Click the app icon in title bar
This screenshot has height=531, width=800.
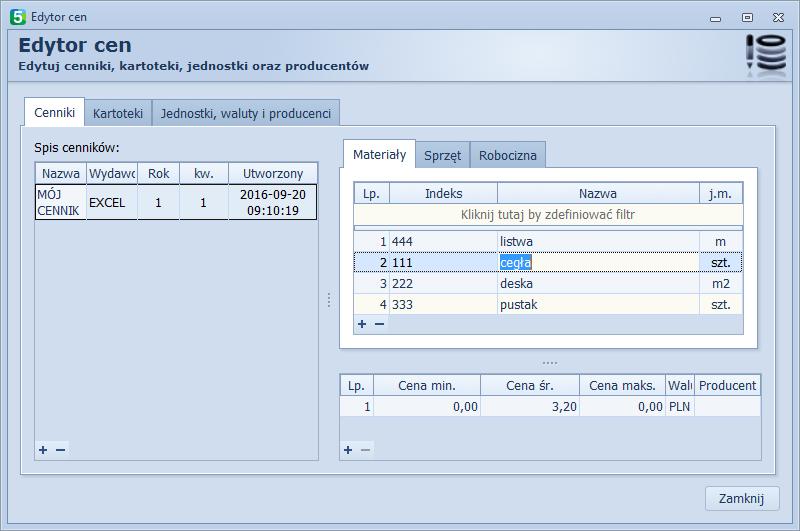(x=17, y=16)
